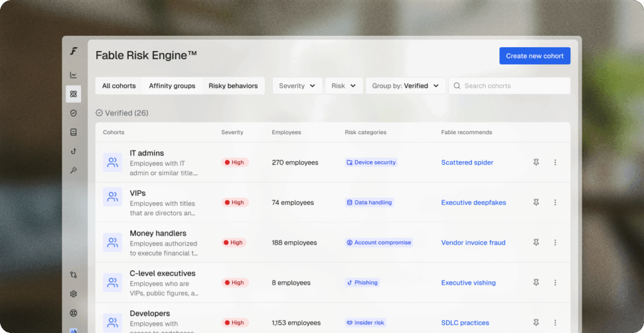This screenshot has width=644, height=333.
Task: Open the book library icon in sidebar
Action: click(x=74, y=132)
